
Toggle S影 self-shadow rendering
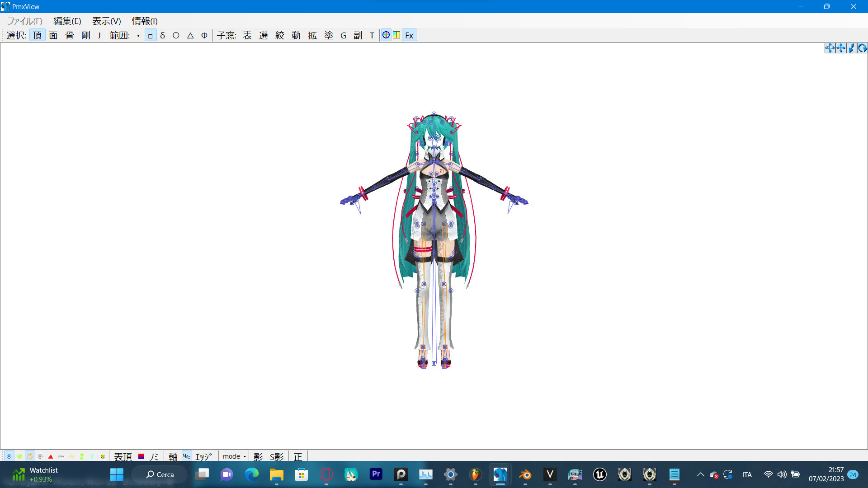276,456
